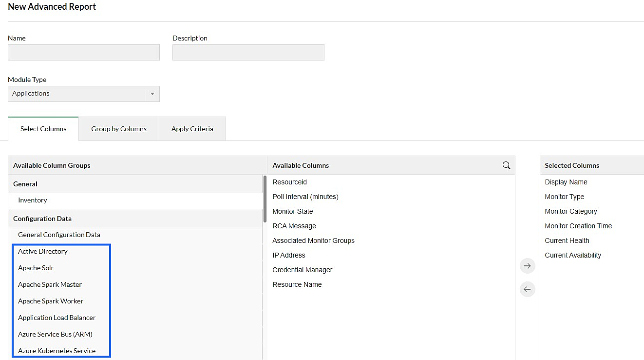Choose the Active Directory column group
Image resolution: width=644 pixels, height=360 pixels.
43,251
